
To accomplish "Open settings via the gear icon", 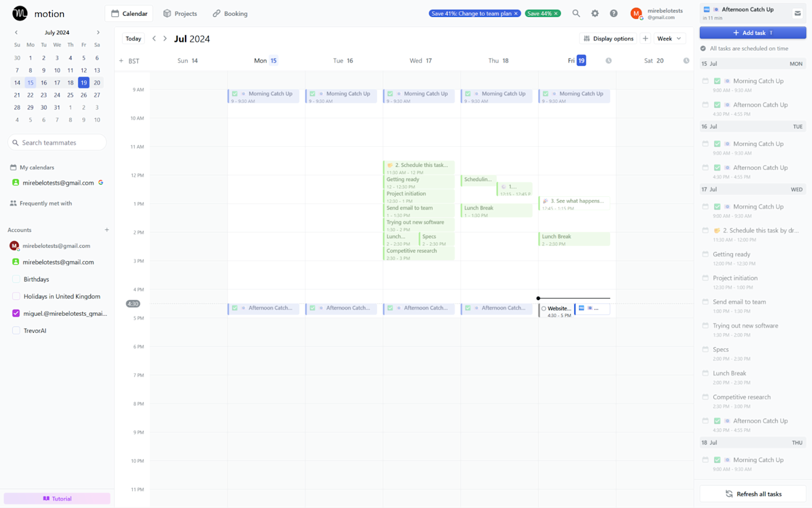I will coord(594,13).
